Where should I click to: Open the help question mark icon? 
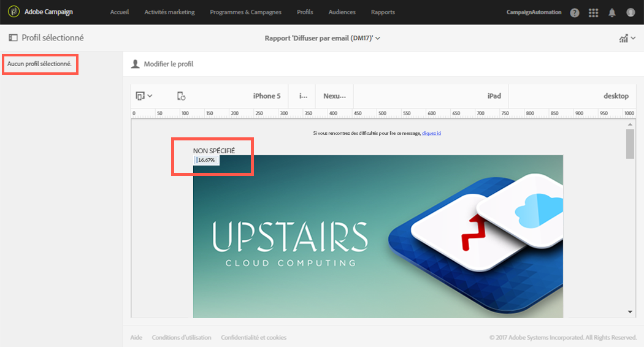[x=575, y=13]
